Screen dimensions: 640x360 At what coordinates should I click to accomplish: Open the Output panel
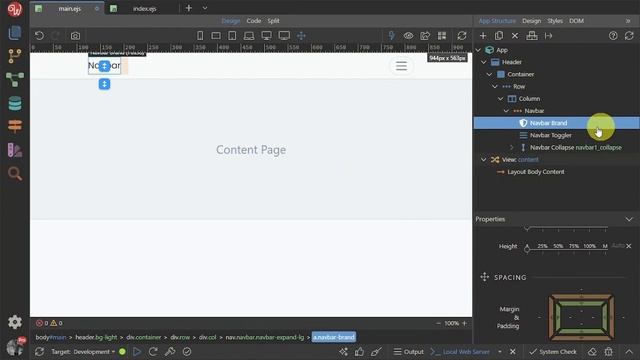[409, 351]
